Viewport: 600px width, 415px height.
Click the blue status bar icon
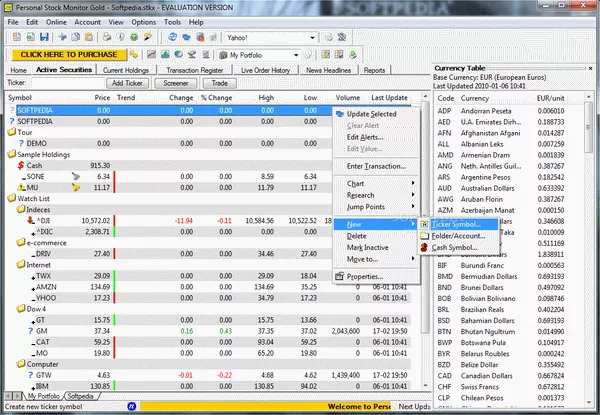(x=132, y=406)
